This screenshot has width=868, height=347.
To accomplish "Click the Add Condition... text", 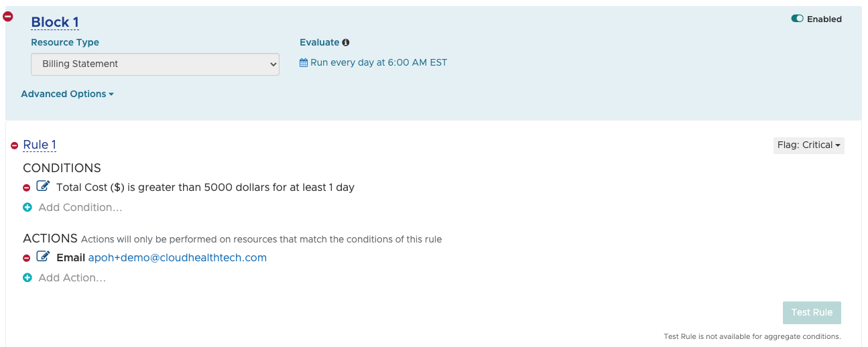I will pos(80,208).
